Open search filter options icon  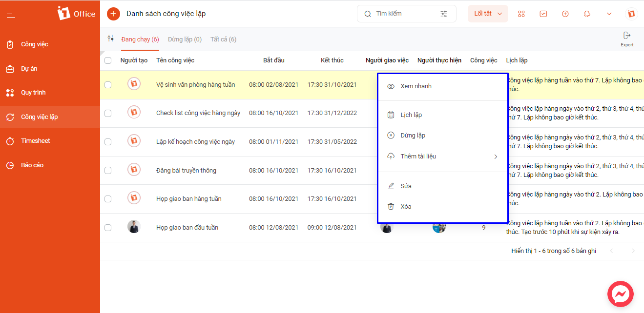pyautogui.click(x=444, y=14)
